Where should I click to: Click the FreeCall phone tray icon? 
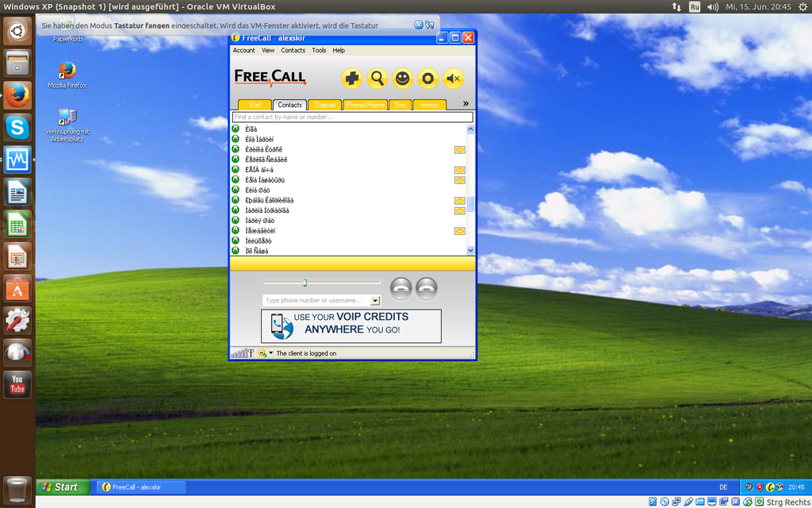(x=770, y=487)
